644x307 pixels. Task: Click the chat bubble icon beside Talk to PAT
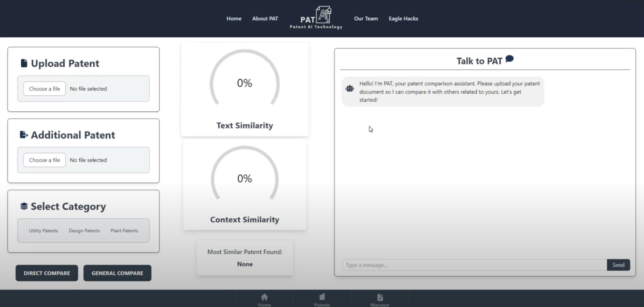tap(509, 59)
